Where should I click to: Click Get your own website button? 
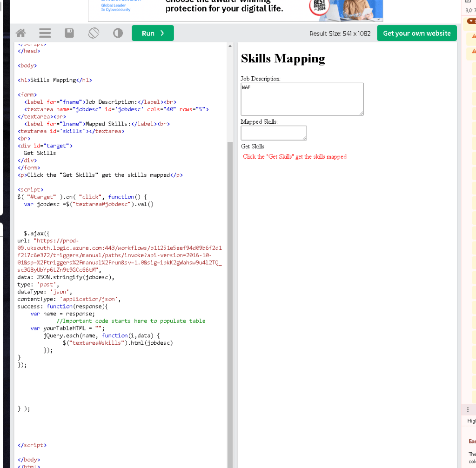(x=416, y=33)
